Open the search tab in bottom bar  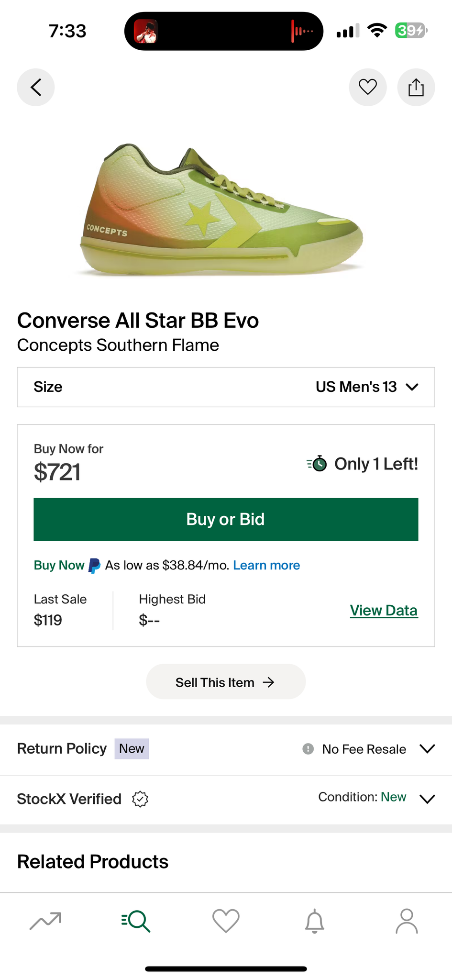136,921
